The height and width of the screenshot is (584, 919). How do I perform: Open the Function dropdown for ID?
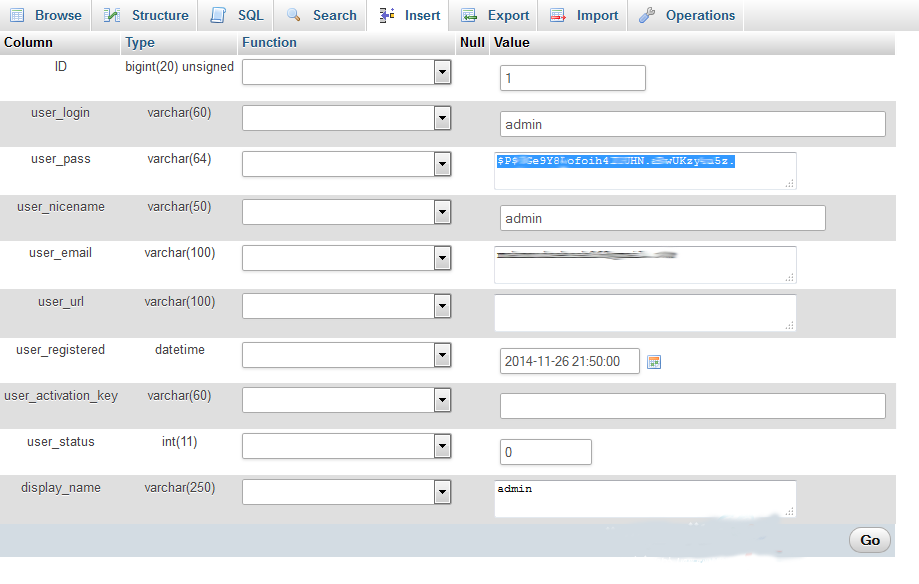point(346,72)
